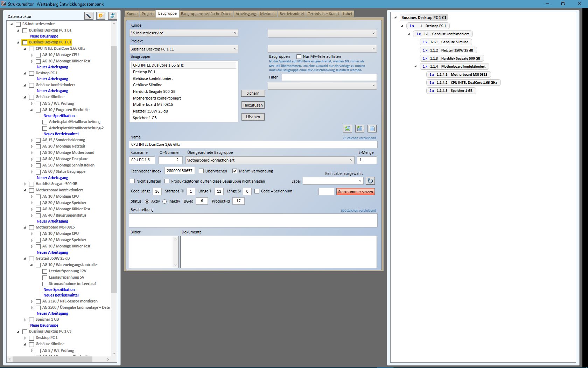The image size is (588, 368).
Task: Switch to the Label tab
Action: pos(348,14)
